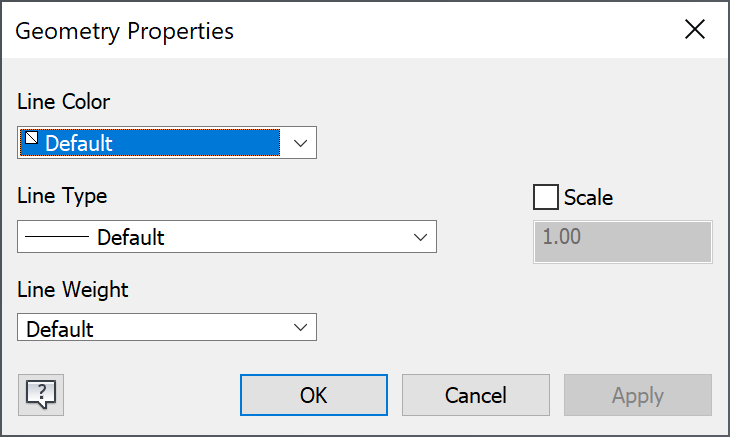Click the Line Type label
The image size is (730, 437).
tap(62, 196)
